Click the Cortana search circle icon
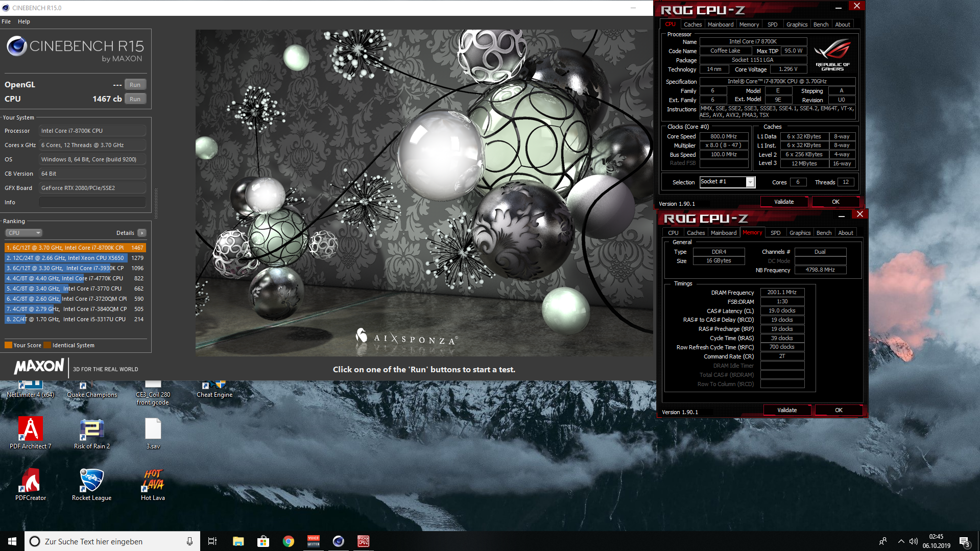The image size is (980, 551). tap(35, 541)
